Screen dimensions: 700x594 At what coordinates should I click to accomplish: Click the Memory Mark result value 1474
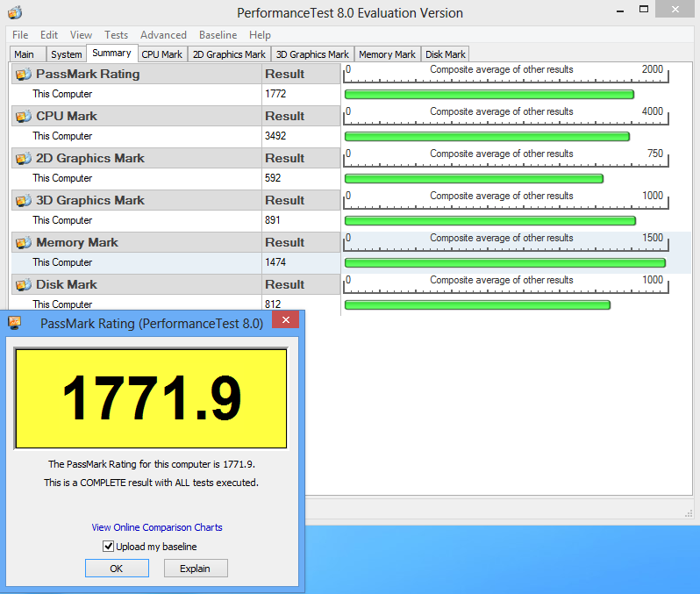tap(275, 262)
